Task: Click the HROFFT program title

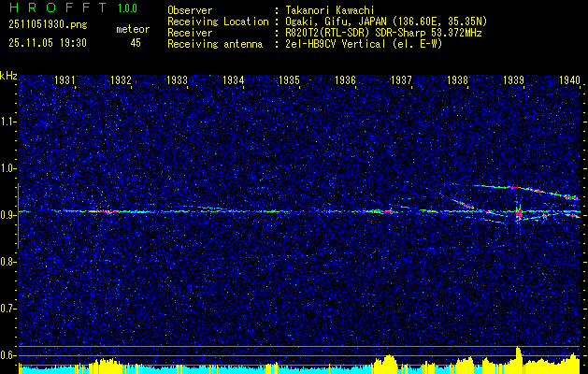Action: coord(58,7)
